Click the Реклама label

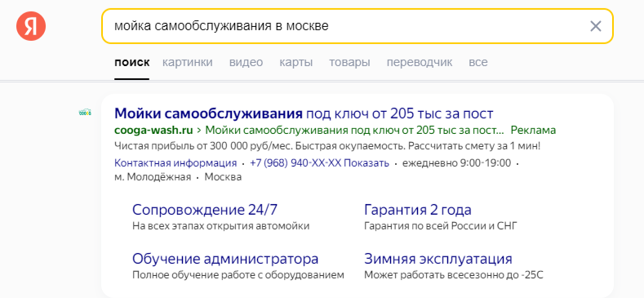[x=533, y=131]
